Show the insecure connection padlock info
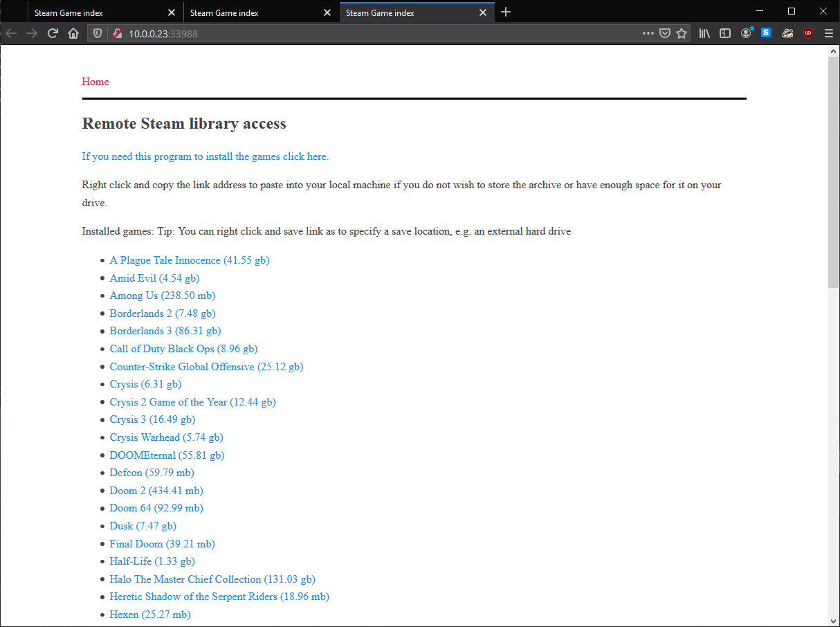This screenshot has height=627, width=840. [118, 33]
